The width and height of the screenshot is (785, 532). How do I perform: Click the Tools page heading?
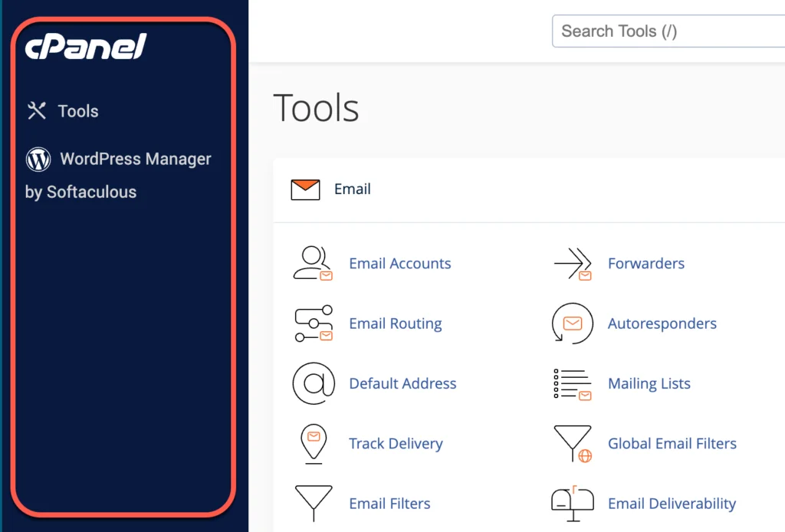(x=316, y=107)
